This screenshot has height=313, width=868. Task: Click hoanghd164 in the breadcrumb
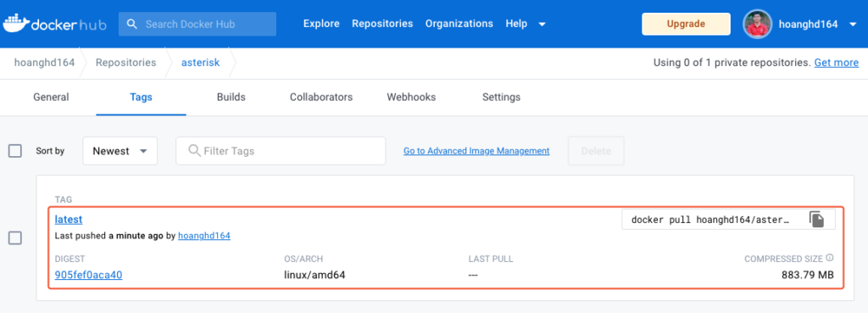point(44,63)
